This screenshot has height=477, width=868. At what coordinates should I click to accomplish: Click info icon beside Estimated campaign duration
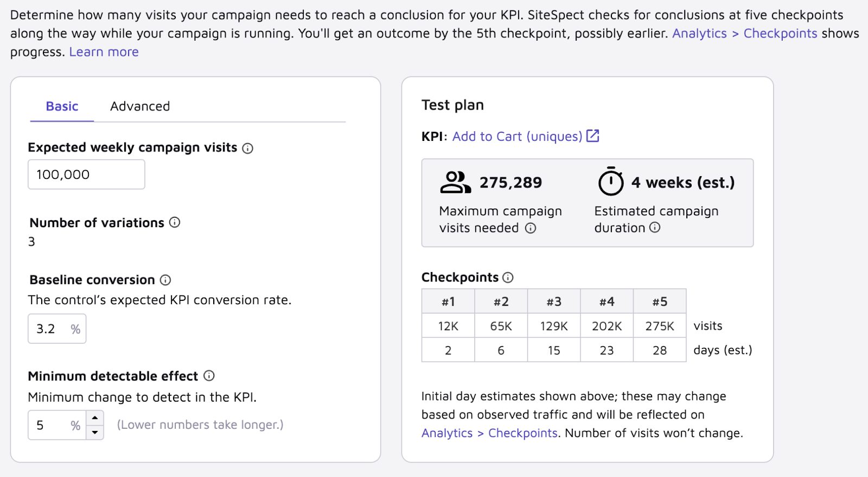(x=655, y=228)
